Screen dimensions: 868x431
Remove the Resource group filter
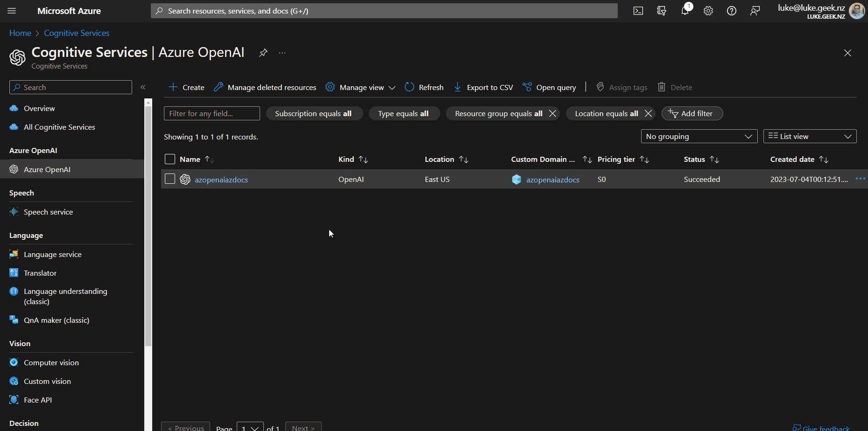552,113
